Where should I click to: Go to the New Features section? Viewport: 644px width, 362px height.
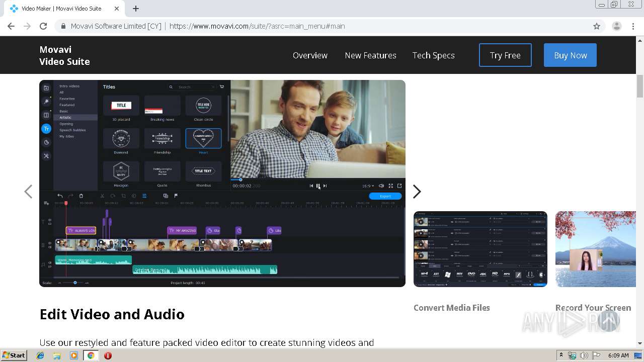coord(370,55)
